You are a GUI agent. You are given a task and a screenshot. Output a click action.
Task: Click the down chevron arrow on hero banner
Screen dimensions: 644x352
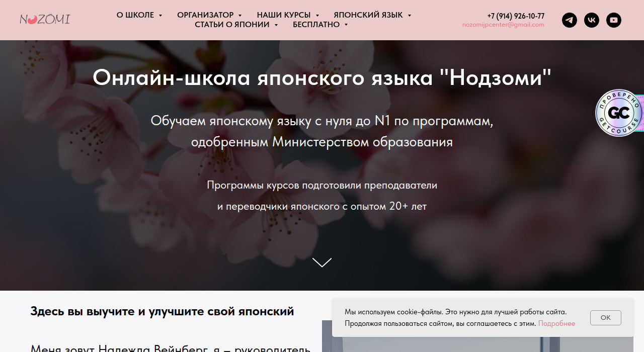(322, 262)
